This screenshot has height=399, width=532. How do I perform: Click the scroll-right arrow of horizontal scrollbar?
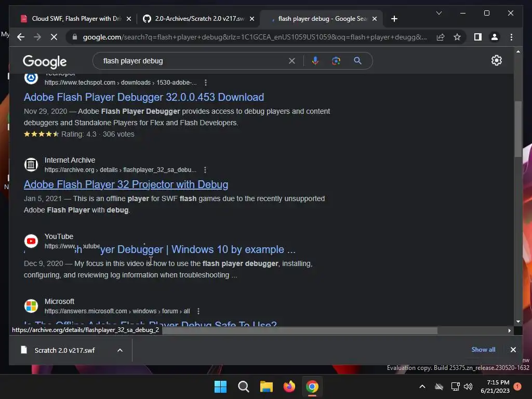[x=509, y=330]
